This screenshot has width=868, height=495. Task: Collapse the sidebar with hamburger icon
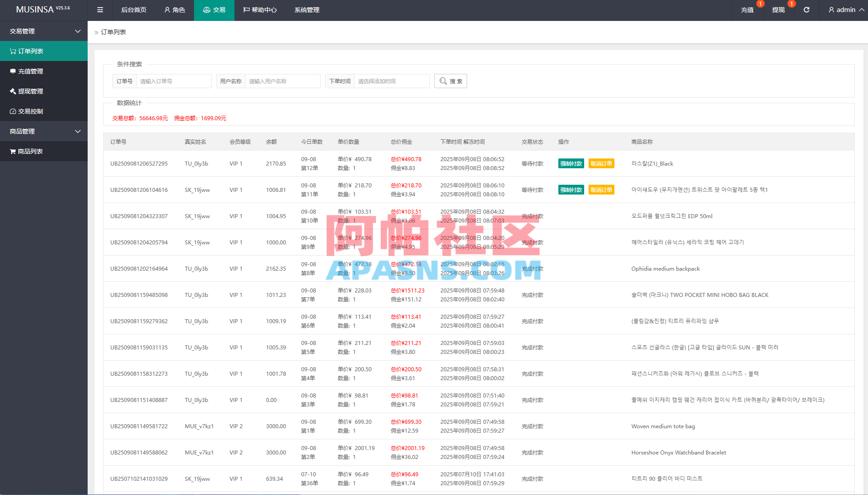click(100, 10)
